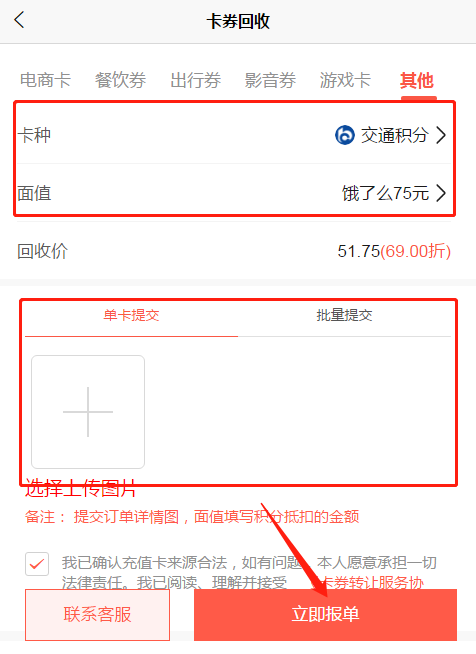Click the 交通积分 bank logo icon
Viewport: 476px width, 654px height.
pos(345,135)
